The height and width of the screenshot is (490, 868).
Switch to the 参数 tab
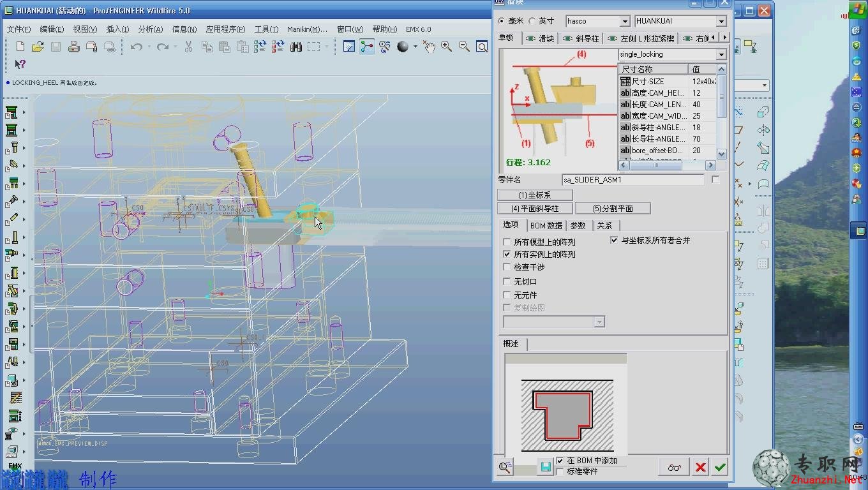[578, 225]
